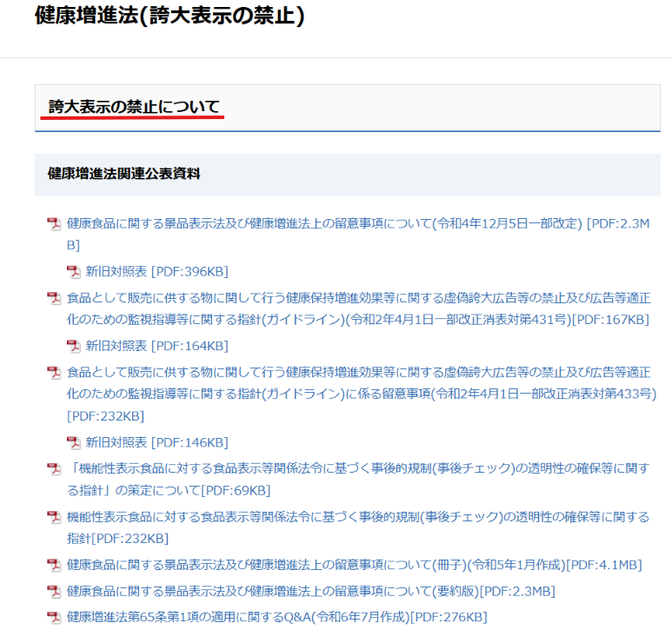Click PDF icon beside 健康食品に関する景品表示法 令和4年12月5日一部改定
Viewport: 672px width, 643px height.
pyautogui.click(x=54, y=223)
